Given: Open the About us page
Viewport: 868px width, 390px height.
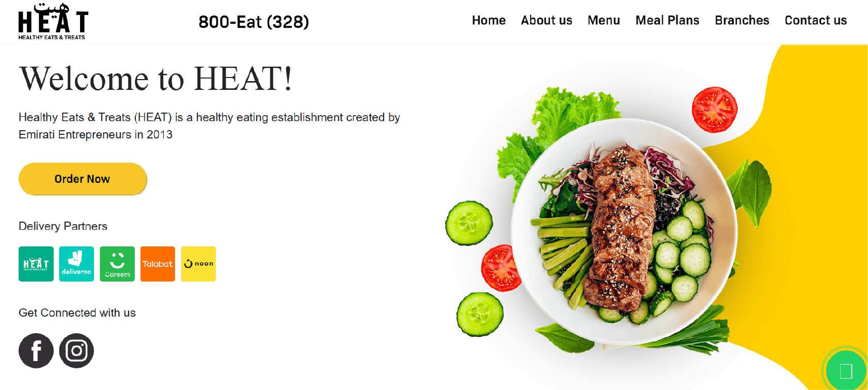Looking at the screenshot, I should (546, 21).
